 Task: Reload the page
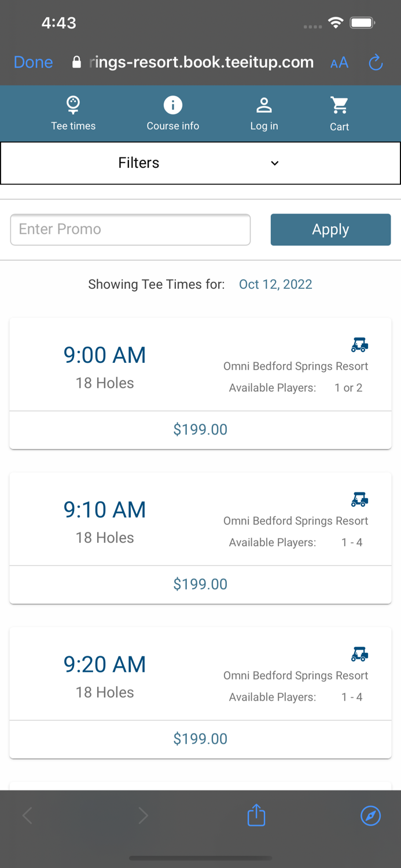tap(375, 62)
